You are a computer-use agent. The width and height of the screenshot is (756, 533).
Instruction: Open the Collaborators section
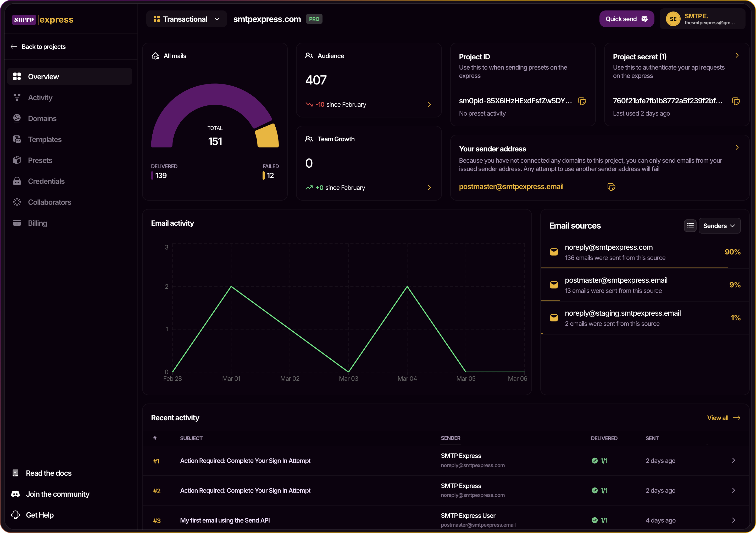pyautogui.click(x=69, y=202)
